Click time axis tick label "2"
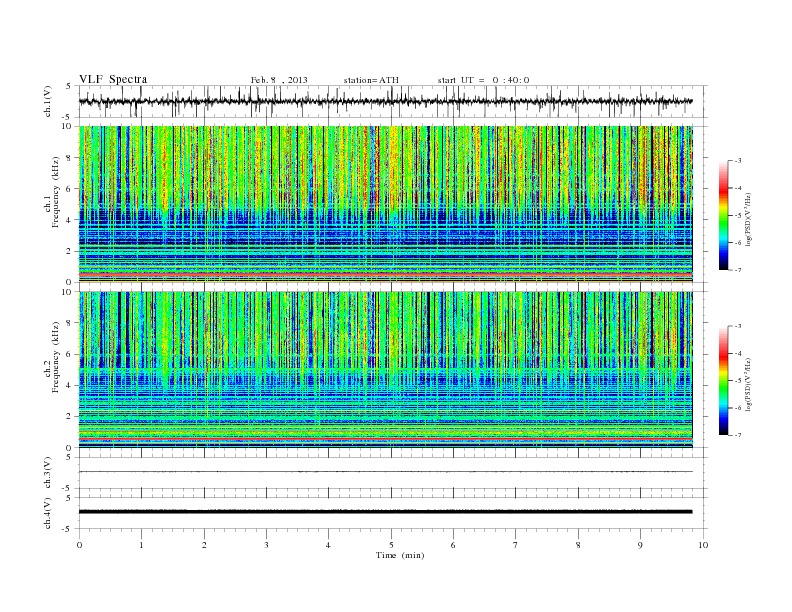This screenshot has width=792, height=612. (x=204, y=545)
